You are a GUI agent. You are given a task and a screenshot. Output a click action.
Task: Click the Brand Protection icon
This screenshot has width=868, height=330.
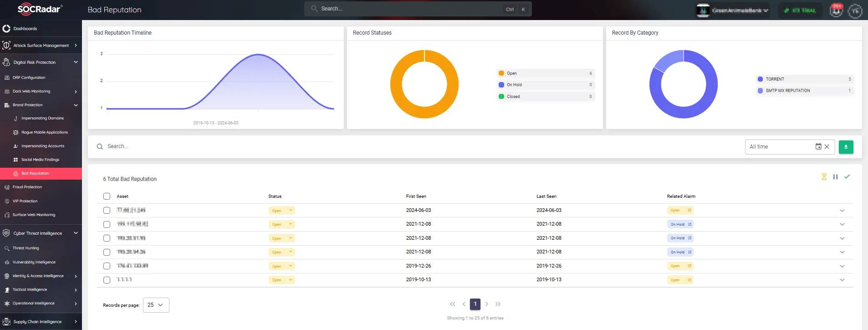point(7,105)
